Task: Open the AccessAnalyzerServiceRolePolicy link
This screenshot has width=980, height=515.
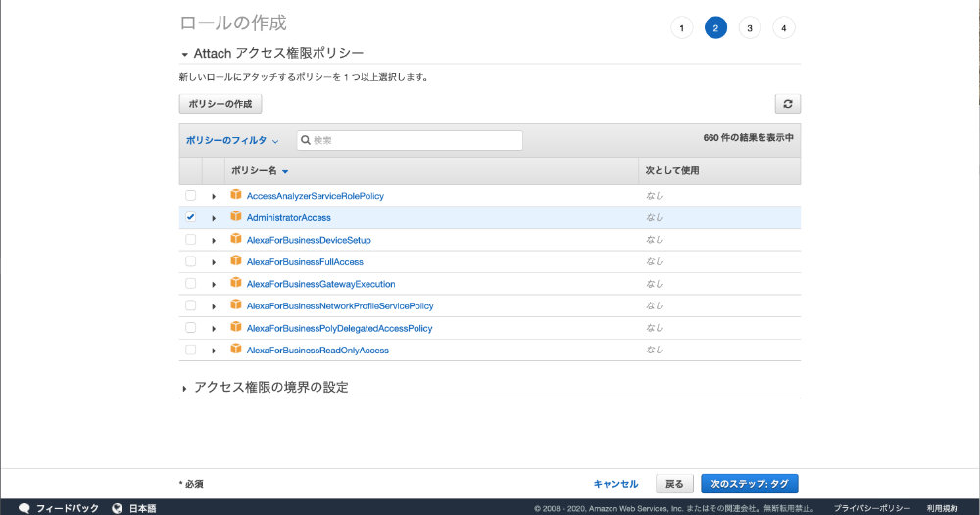Action: [x=315, y=196]
